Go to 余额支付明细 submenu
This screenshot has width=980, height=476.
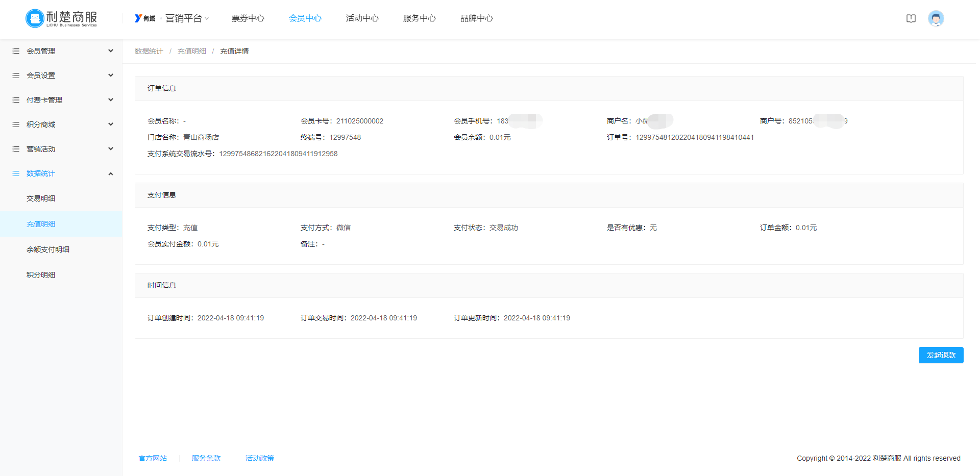coord(61,249)
